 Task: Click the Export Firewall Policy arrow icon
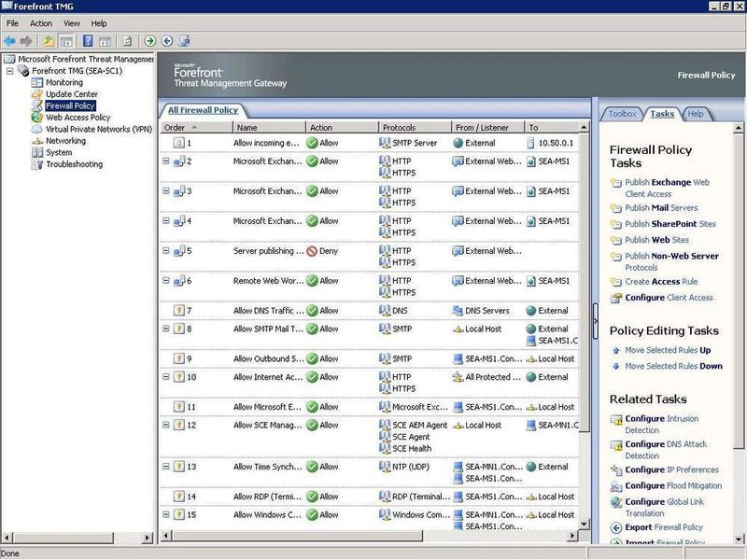pyautogui.click(x=616, y=527)
